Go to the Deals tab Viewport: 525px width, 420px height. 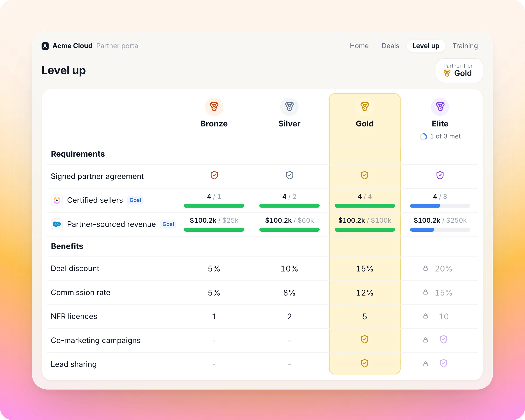[390, 46]
